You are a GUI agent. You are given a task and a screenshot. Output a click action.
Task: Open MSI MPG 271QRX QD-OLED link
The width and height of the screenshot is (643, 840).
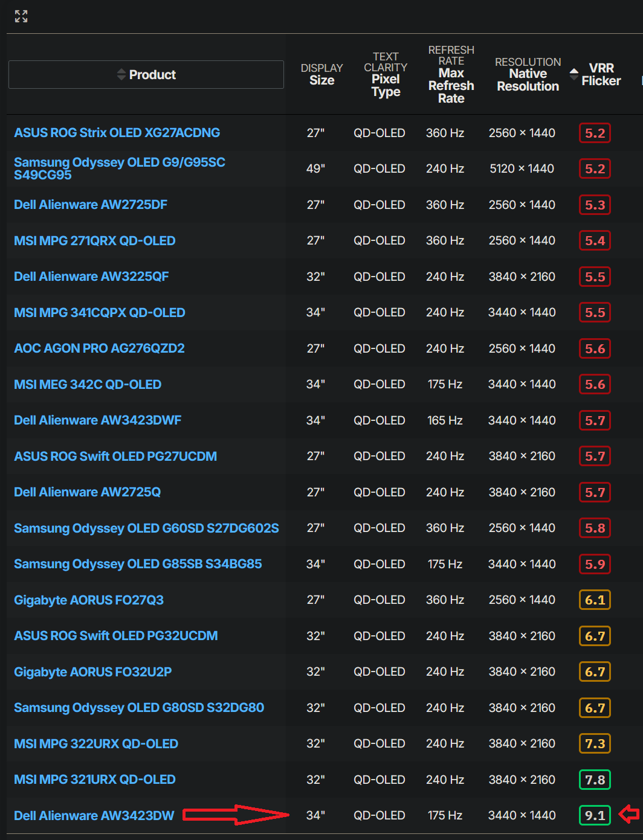95,240
